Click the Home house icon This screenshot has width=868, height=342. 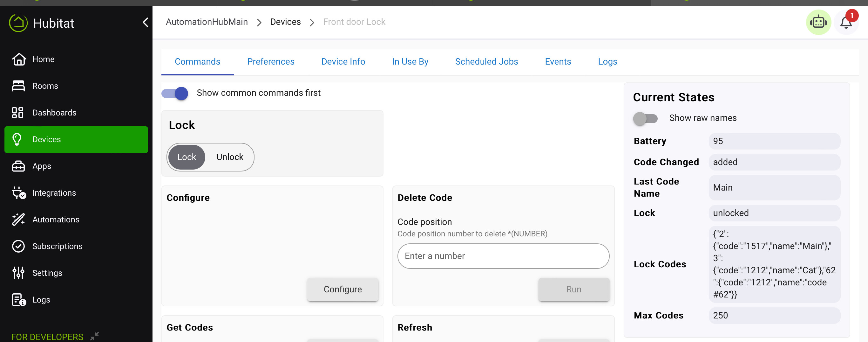tap(19, 59)
